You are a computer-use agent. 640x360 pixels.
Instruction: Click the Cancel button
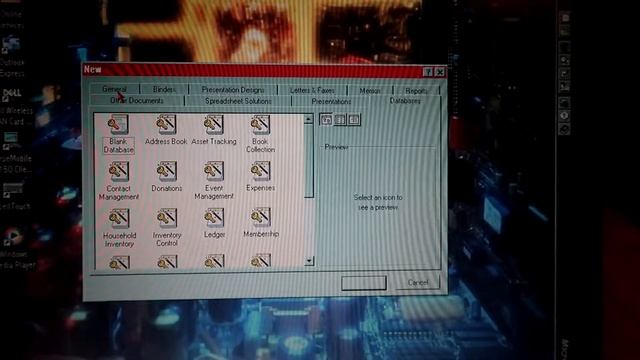coord(418,282)
